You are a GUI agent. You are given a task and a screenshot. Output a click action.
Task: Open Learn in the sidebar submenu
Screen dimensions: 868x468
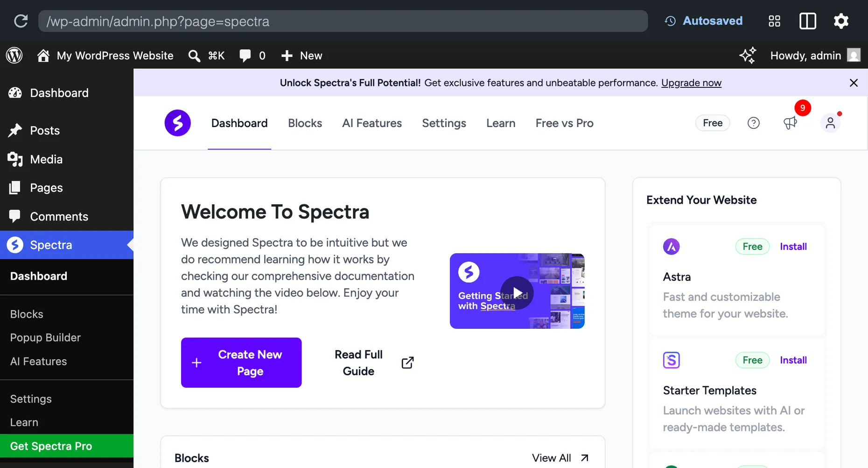tap(24, 422)
